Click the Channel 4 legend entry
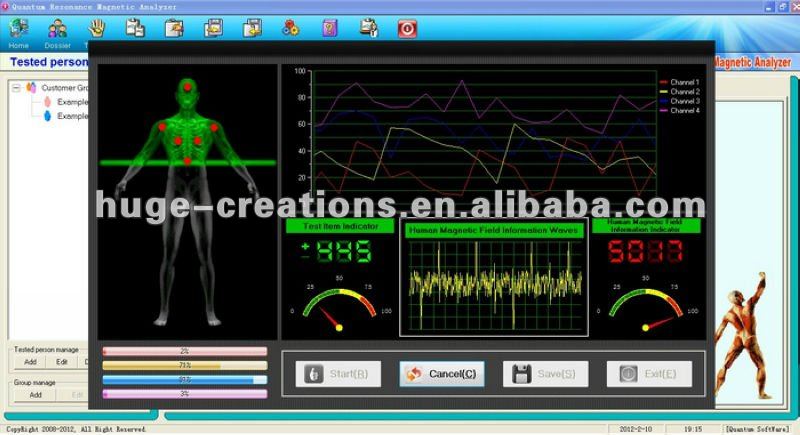The width and height of the screenshot is (800, 435). click(680, 110)
